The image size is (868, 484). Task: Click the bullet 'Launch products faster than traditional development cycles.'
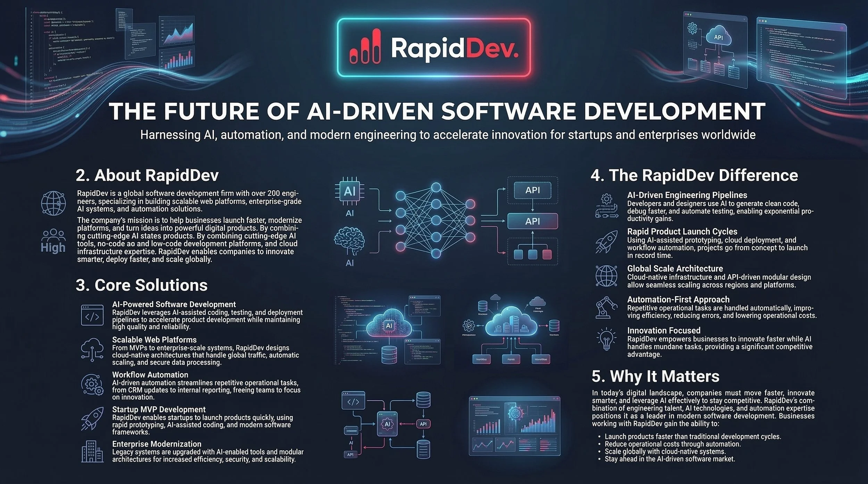(x=693, y=436)
